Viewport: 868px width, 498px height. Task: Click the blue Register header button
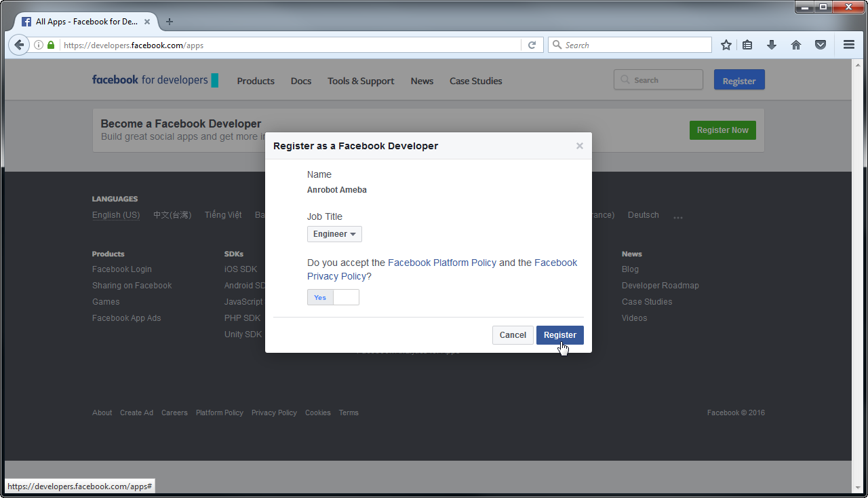tap(739, 81)
